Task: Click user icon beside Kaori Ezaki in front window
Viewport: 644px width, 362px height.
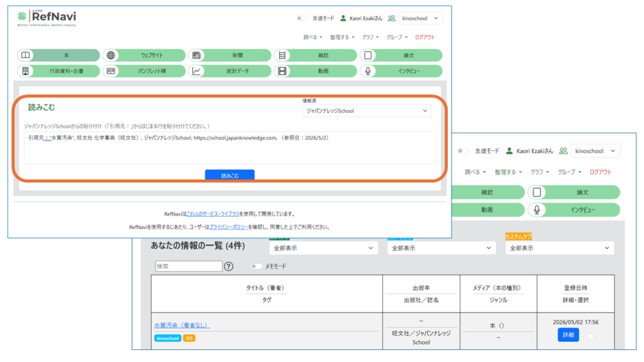Action: point(343,18)
